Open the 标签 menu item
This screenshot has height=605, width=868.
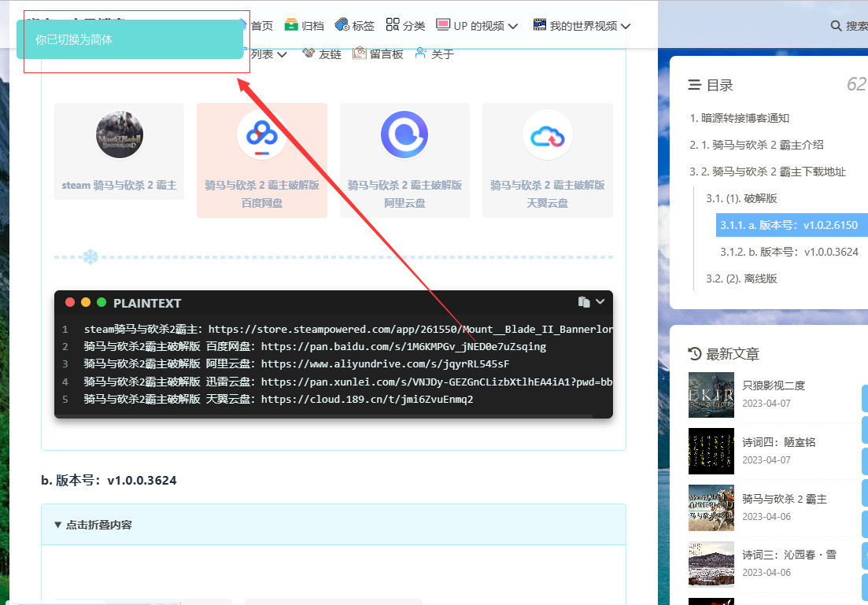354,26
